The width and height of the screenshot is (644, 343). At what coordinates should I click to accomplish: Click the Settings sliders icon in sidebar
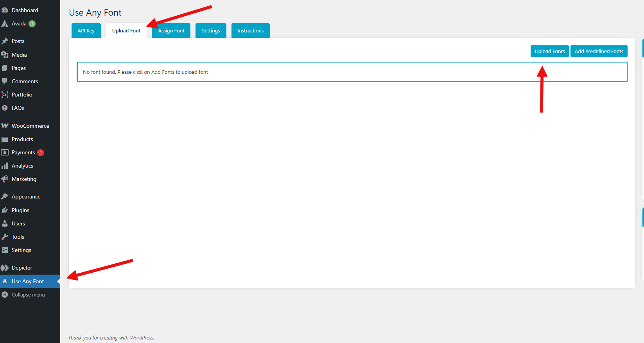click(x=5, y=250)
